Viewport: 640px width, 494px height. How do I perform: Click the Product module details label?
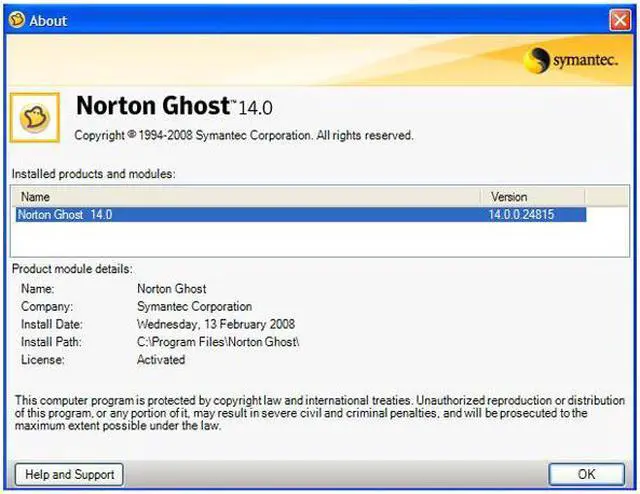point(72,269)
